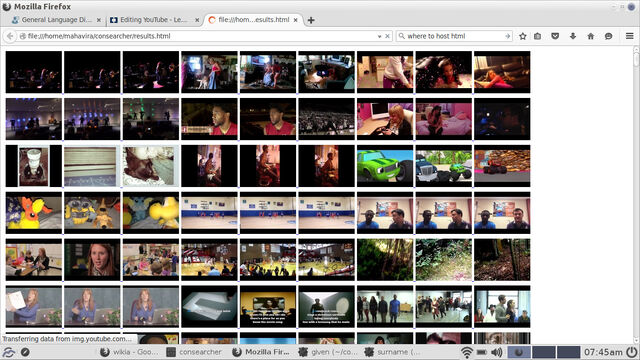Select the address bar URL field
The width and height of the screenshot is (640, 360).
pos(200,36)
